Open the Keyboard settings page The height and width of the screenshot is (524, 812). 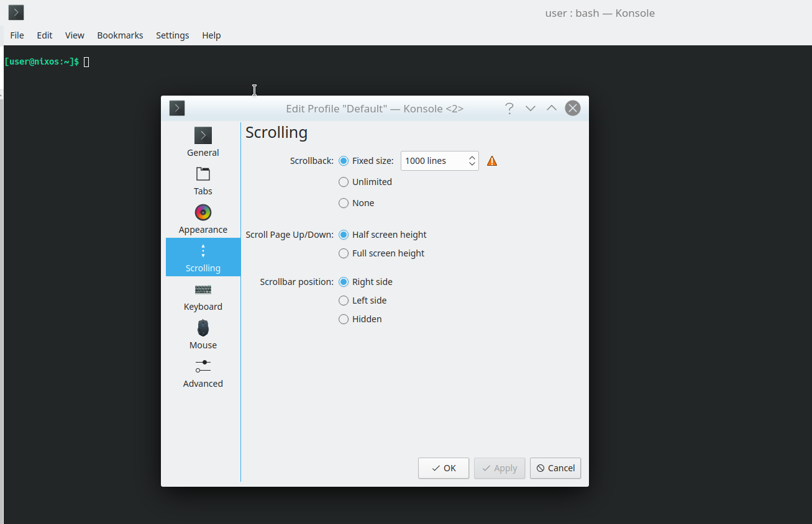pos(203,296)
